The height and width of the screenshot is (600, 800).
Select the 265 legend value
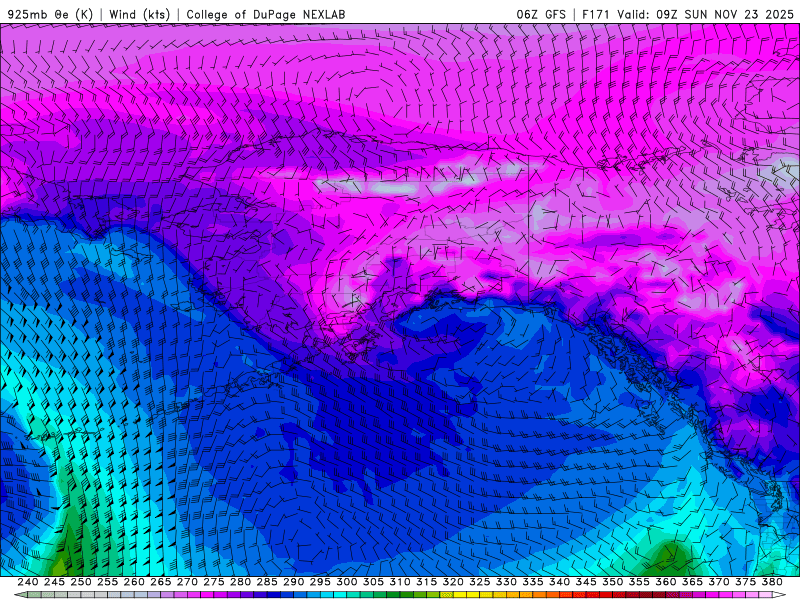point(161,582)
